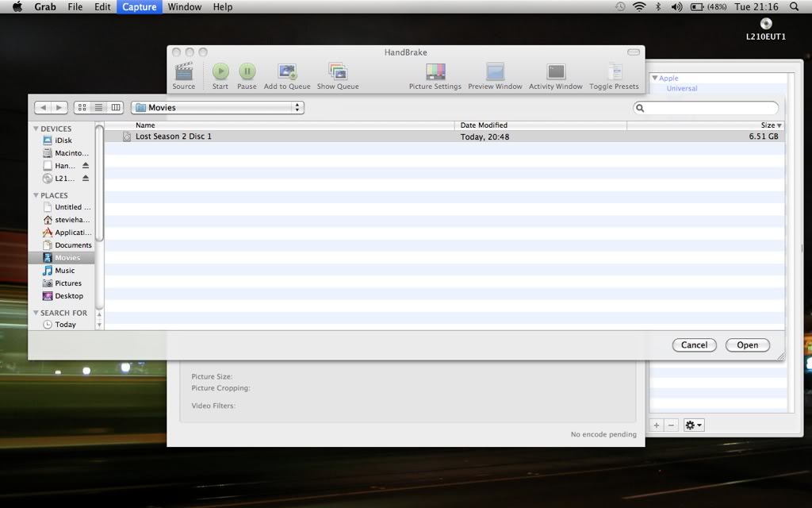
Task: Select Lost Season 2 Disc 1 file
Action: tap(444, 137)
